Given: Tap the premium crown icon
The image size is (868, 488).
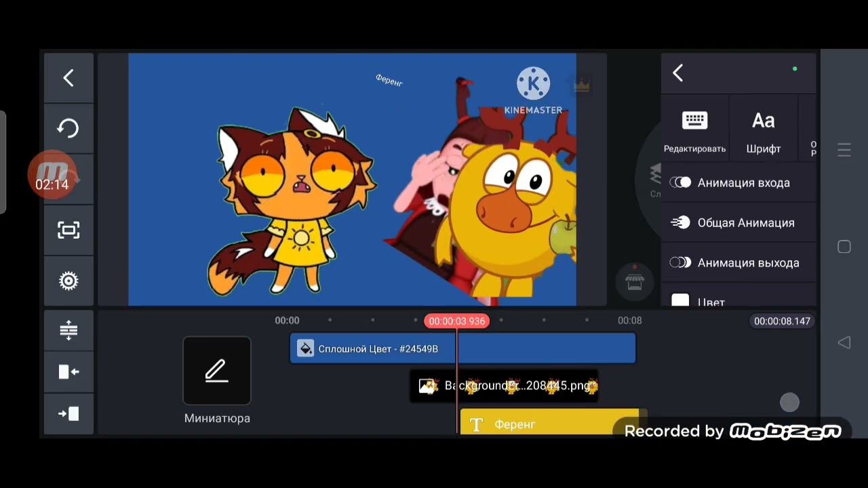Looking at the screenshot, I should [582, 85].
